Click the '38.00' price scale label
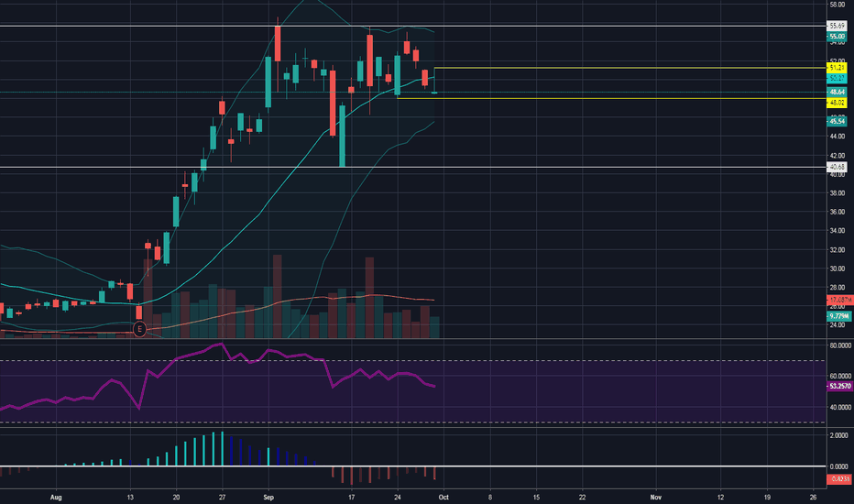The image size is (854, 504). [838, 192]
